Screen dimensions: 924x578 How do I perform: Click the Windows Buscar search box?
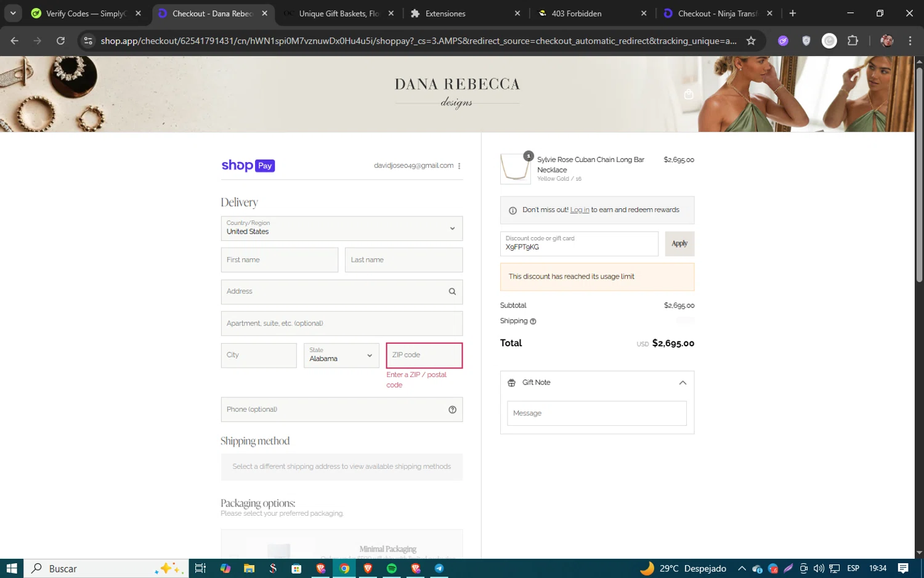[x=106, y=568]
